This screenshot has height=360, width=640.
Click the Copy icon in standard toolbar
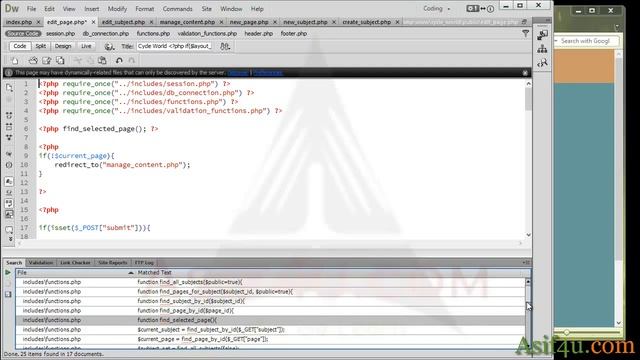[x=90, y=61]
